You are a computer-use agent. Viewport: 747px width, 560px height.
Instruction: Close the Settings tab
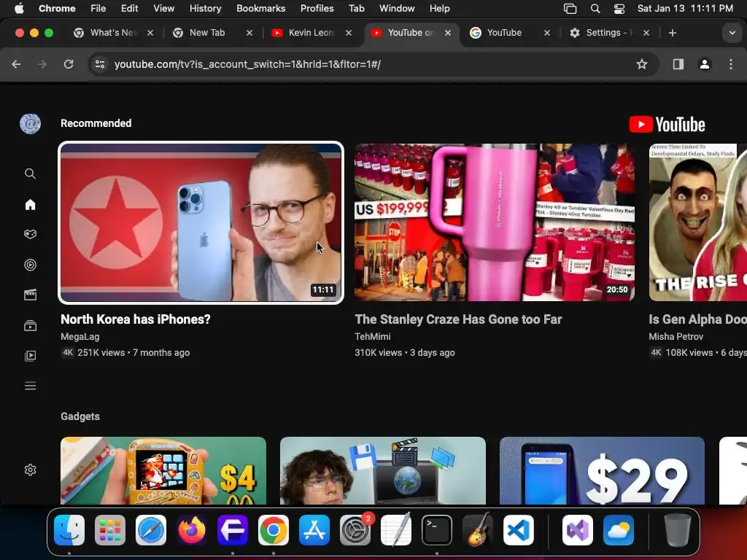[646, 33]
